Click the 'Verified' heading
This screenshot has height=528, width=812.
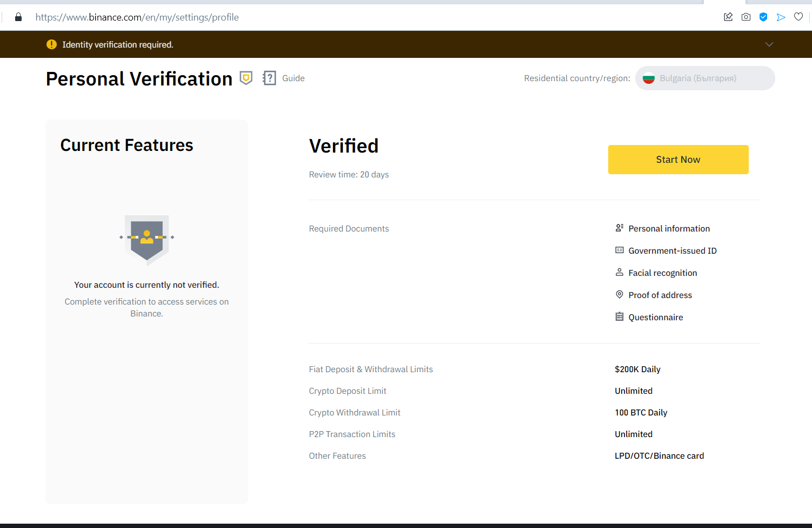(x=344, y=146)
